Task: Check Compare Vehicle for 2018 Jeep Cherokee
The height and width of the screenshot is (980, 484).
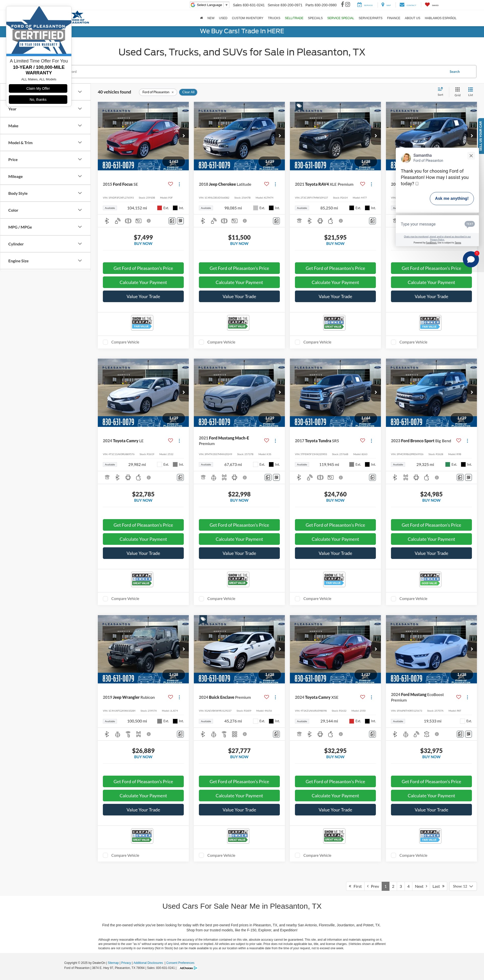Action: tap(201, 342)
